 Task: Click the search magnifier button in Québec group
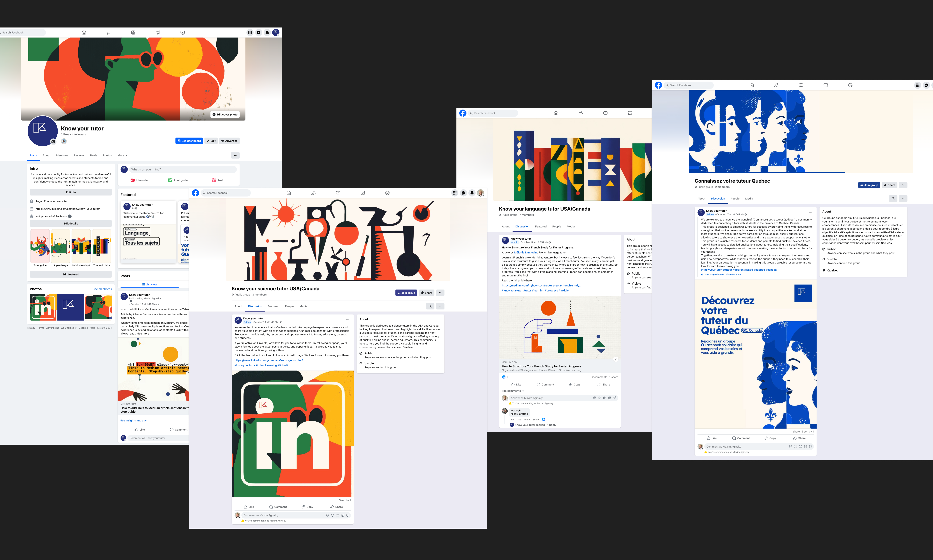(893, 199)
